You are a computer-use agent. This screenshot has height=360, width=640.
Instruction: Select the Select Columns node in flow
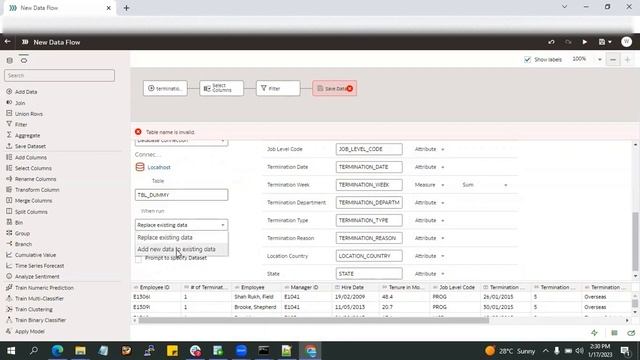pyautogui.click(x=222, y=88)
